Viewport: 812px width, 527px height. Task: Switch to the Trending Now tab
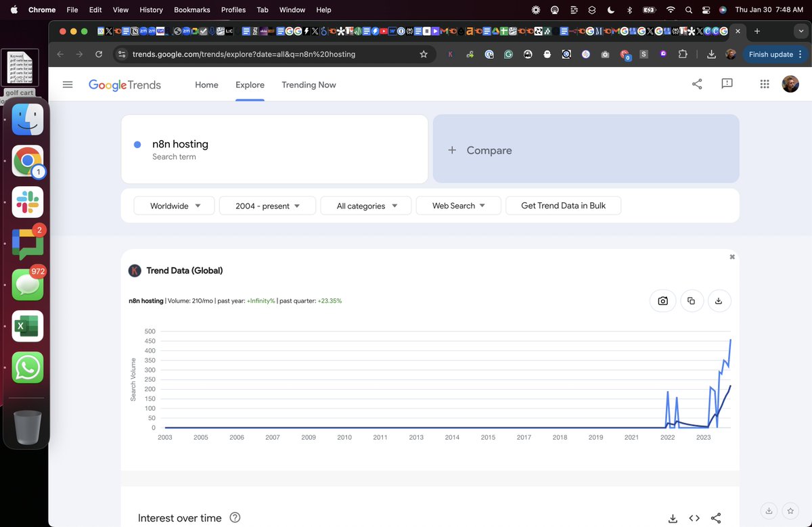point(309,85)
